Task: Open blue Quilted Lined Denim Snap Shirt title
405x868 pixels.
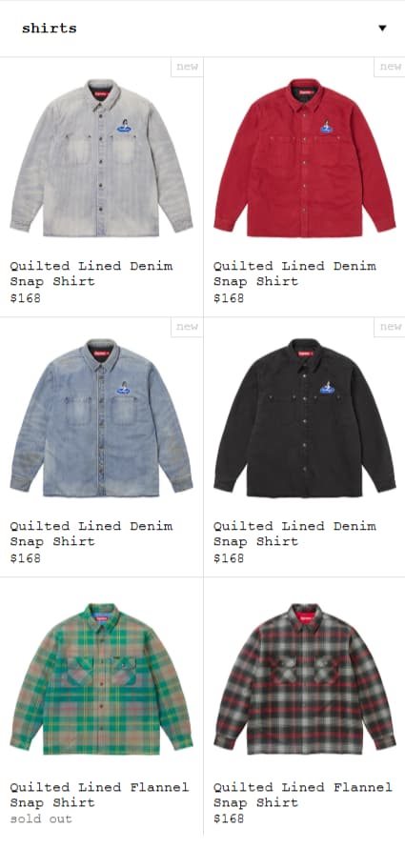Action: 91,534
